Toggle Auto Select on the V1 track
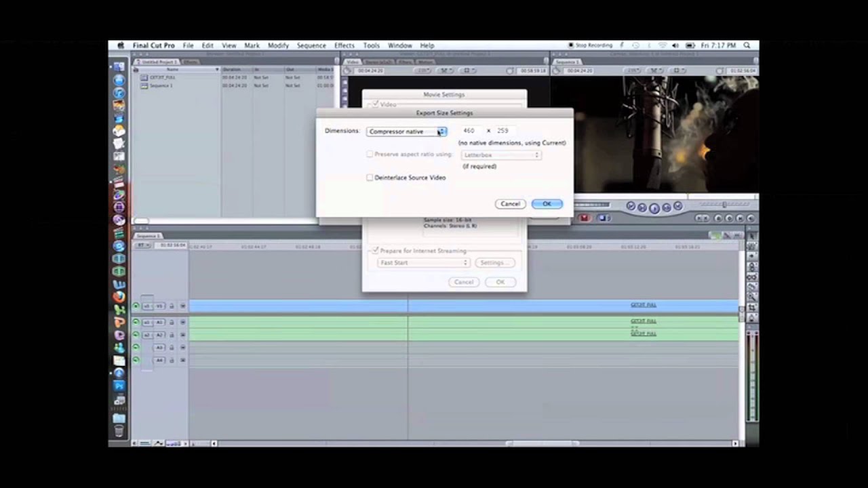Image resolution: width=868 pixels, height=488 pixels. (x=182, y=306)
